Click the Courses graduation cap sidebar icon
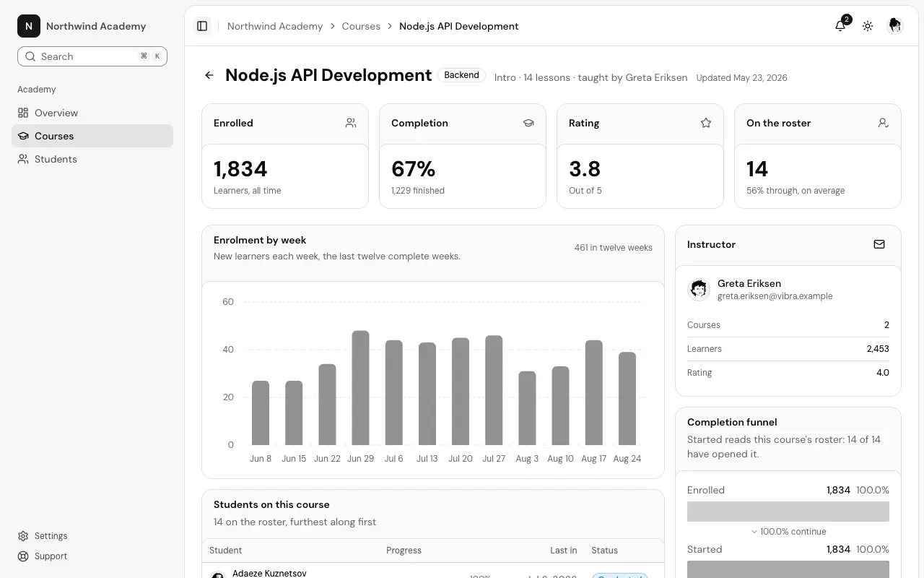Screen dimensions: 924x578 pyautogui.click(x=23, y=136)
